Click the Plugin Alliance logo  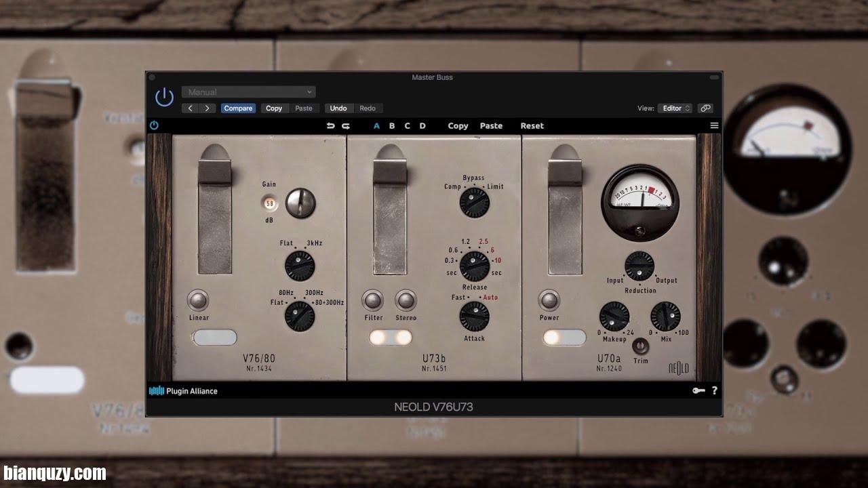click(183, 391)
